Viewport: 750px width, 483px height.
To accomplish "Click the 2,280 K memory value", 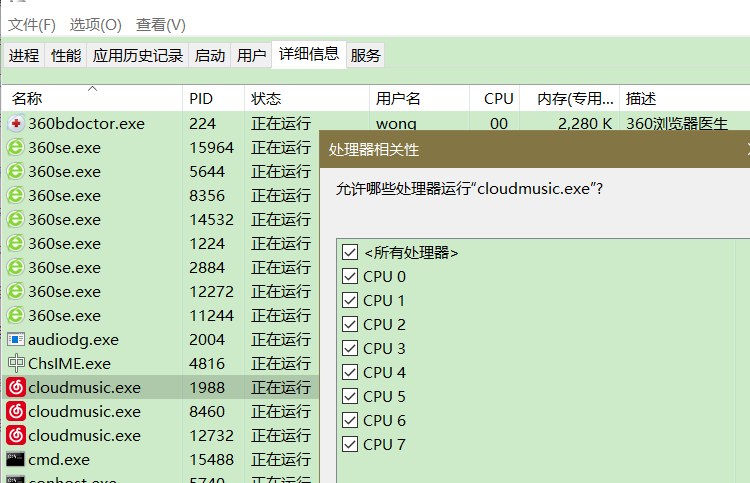I will [585, 123].
